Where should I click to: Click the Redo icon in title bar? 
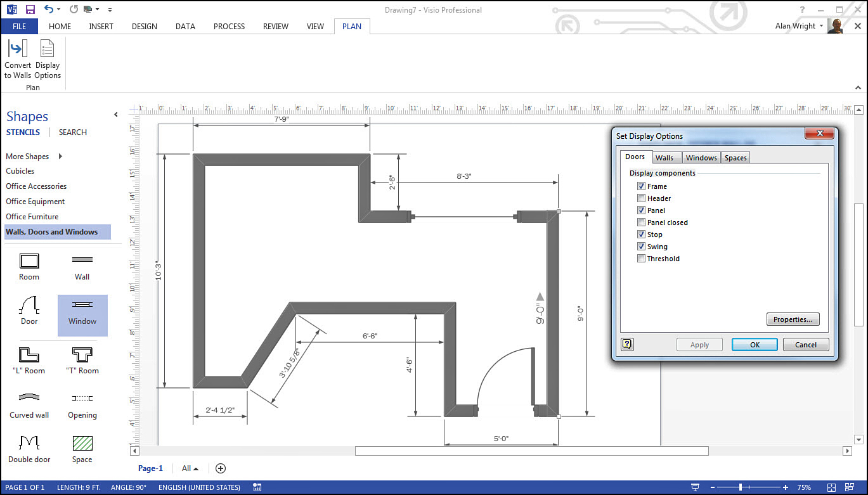pyautogui.click(x=74, y=10)
